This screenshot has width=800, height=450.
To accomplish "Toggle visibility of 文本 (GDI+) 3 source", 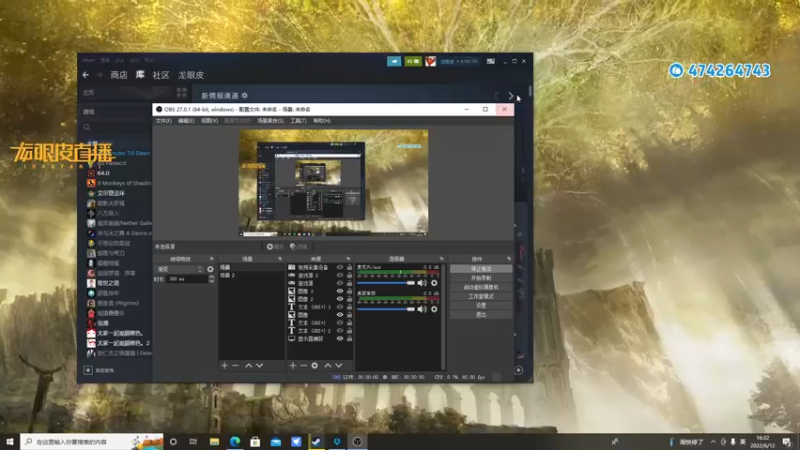I will coord(340,307).
